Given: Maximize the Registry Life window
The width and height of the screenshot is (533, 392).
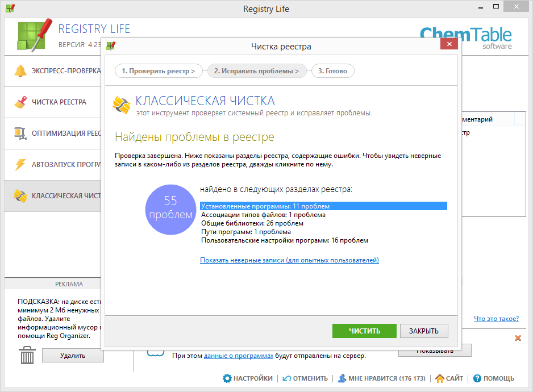Looking at the screenshot, I should tap(496, 7).
